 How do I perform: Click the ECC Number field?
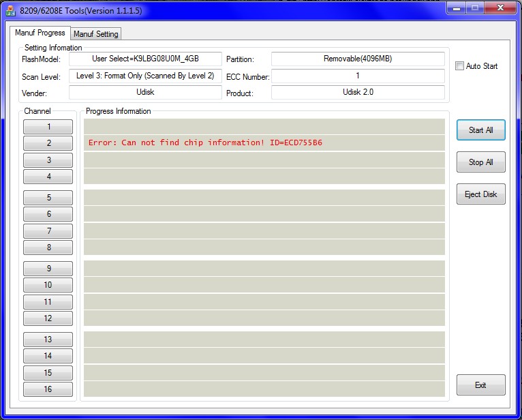358,76
